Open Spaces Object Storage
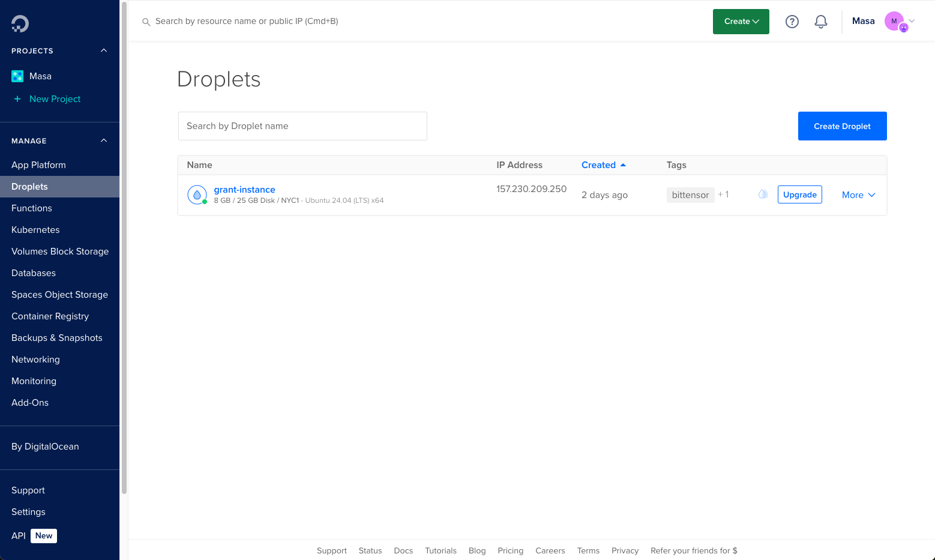This screenshot has height=560, width=935. [60, 295]
